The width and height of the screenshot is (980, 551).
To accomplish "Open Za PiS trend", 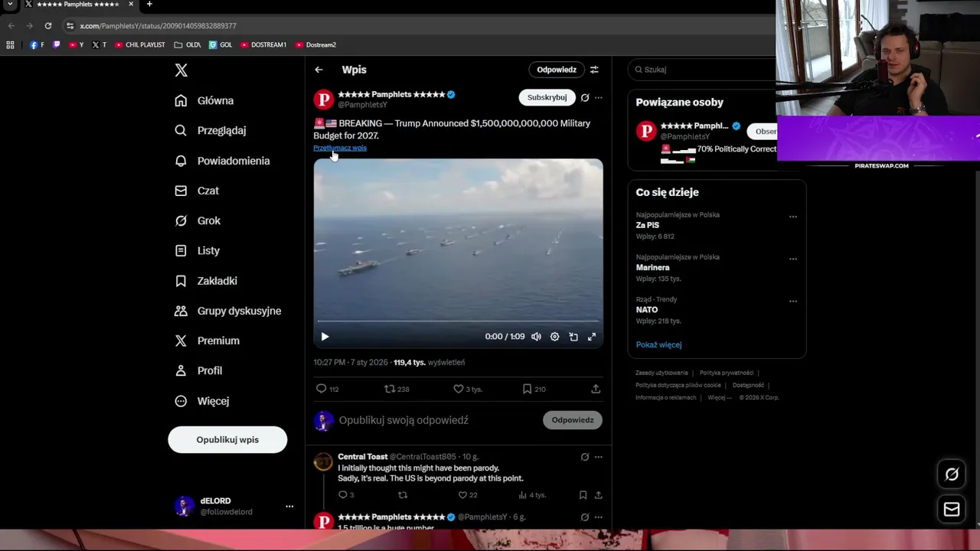I will pyautogui.click(x=648, y=225).
